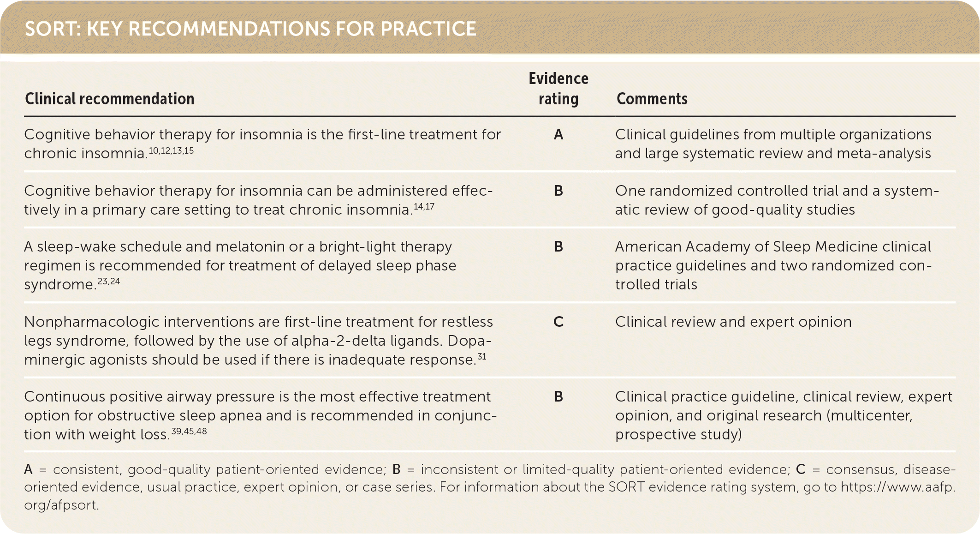980x534 pixels.
Task: Click the rating B for sleep apnea row
Action: 558,396
